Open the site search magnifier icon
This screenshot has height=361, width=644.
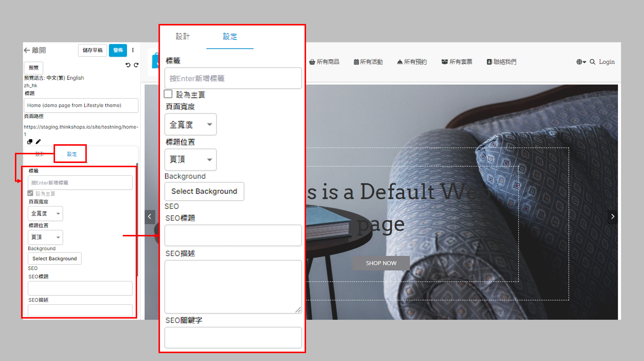592,62
